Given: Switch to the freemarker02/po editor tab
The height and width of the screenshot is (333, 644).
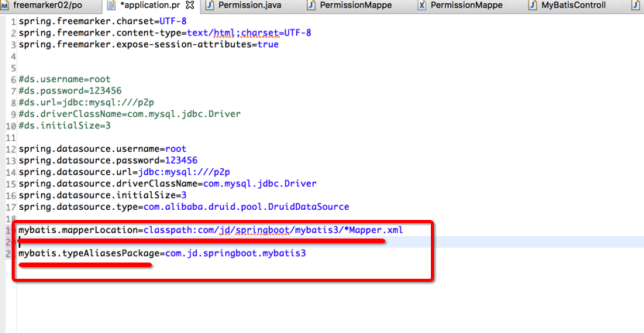Looking at the screenshot, I should tap(44, 5).
